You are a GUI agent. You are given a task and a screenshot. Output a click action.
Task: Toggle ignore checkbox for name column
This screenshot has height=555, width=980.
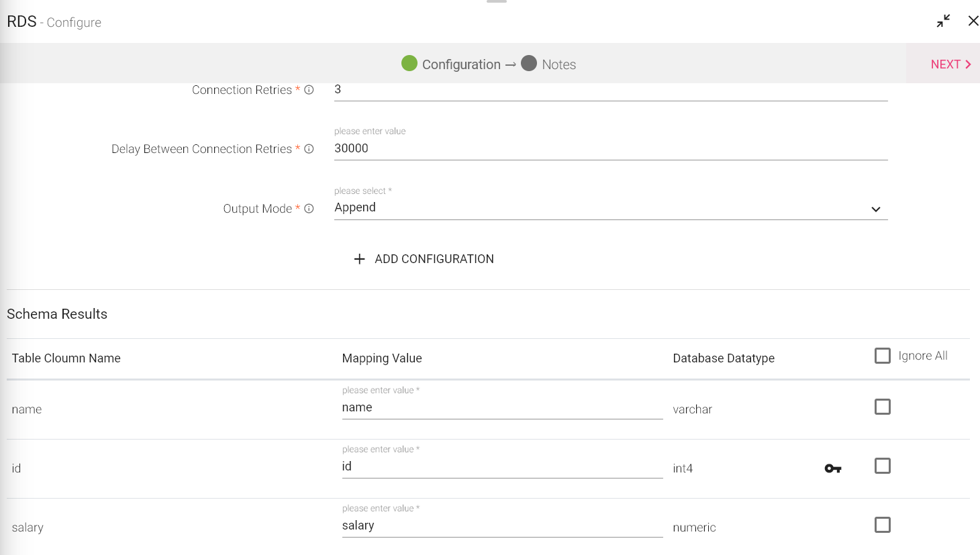coord(883,407)
